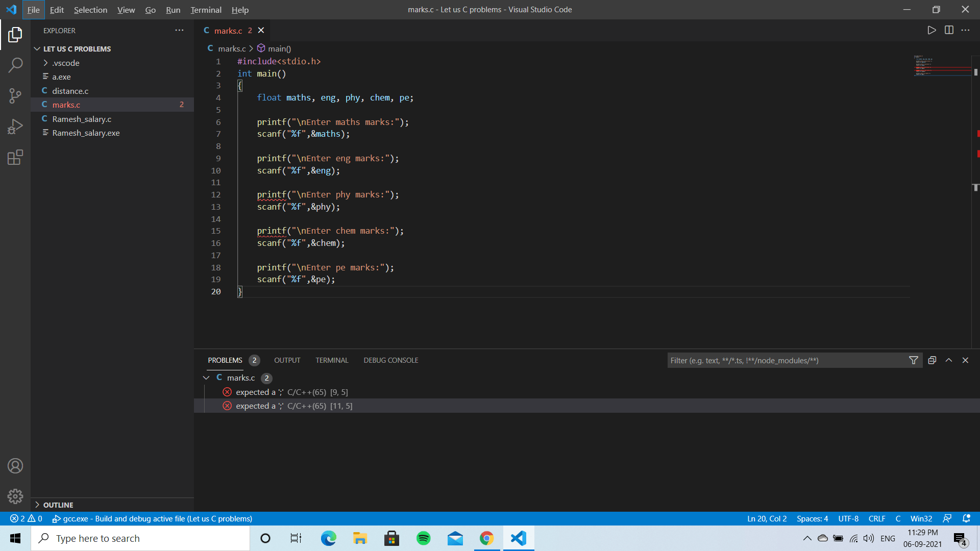The image size is (980, 551).
Task: Open distance.c in the explorer
Action: tap(70, 91)
